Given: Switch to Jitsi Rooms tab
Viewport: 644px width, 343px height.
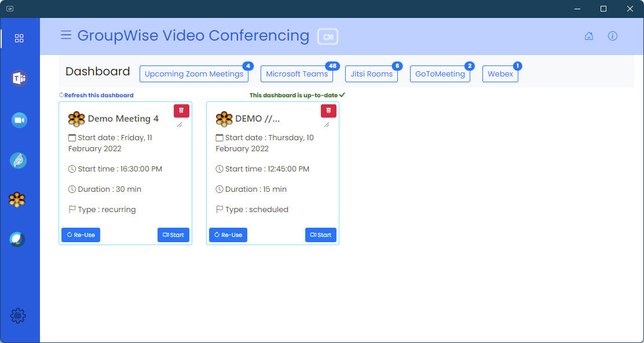Looking at the screenshot, I should (x=371, y=74).
